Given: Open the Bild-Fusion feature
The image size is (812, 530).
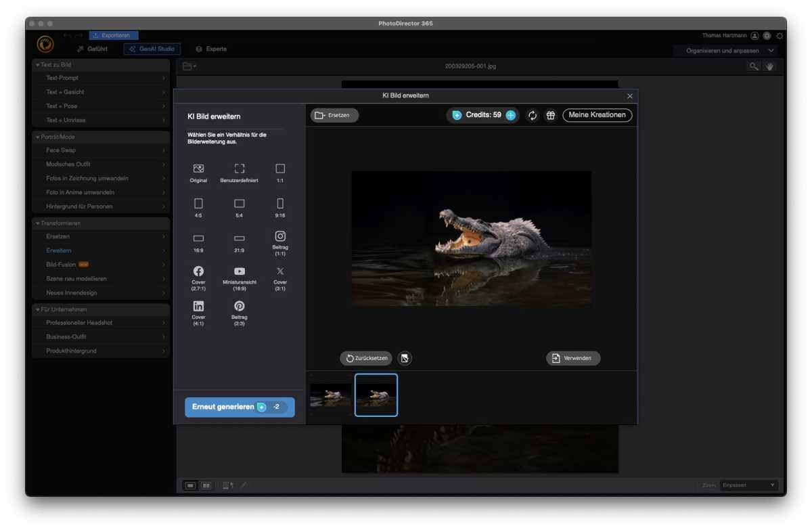Looking at the screenshot, I should tap(101, 265).
